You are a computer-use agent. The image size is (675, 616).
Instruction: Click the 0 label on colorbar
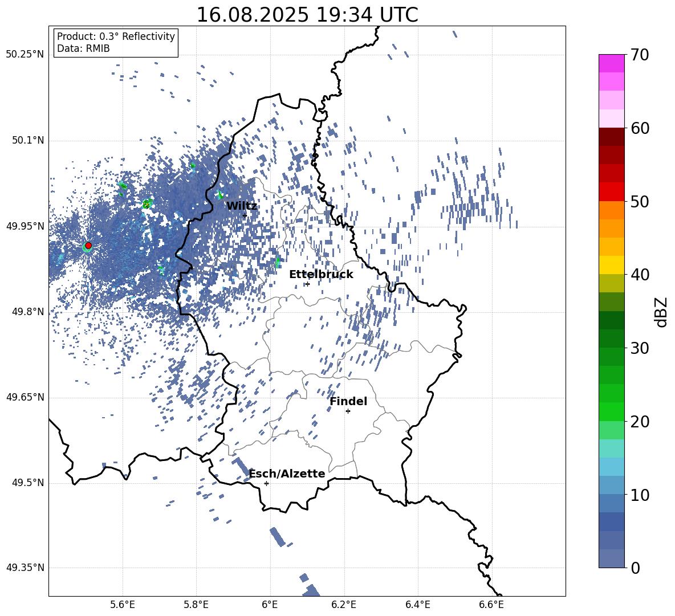(635, 568)
